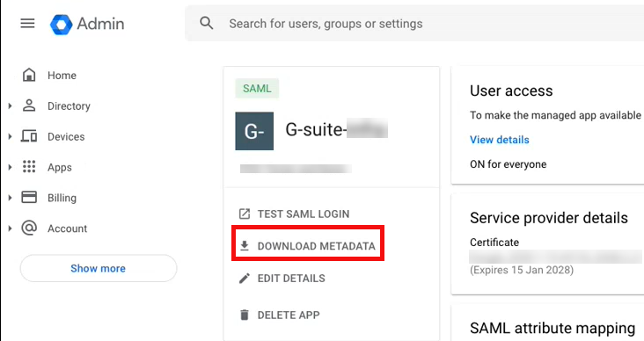Open Billing in the sidebar
The width and height of the screenshot is (644, 341).
[x=62, y=198]
